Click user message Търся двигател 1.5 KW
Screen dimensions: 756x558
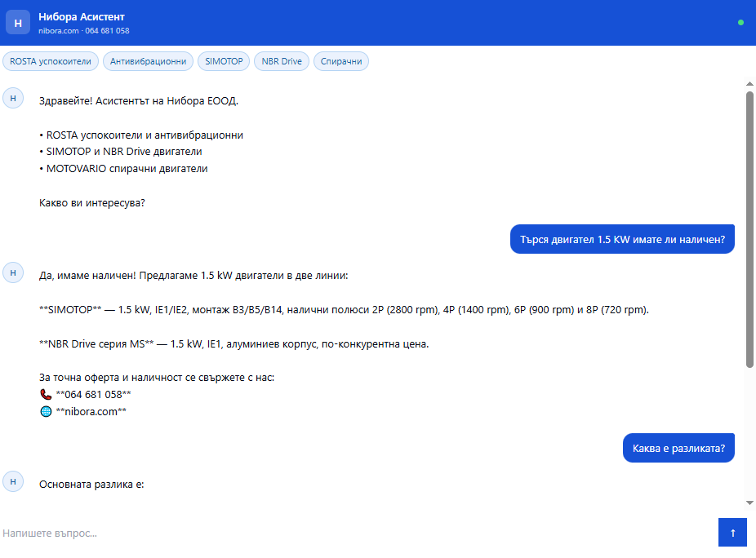pos(622,239)
